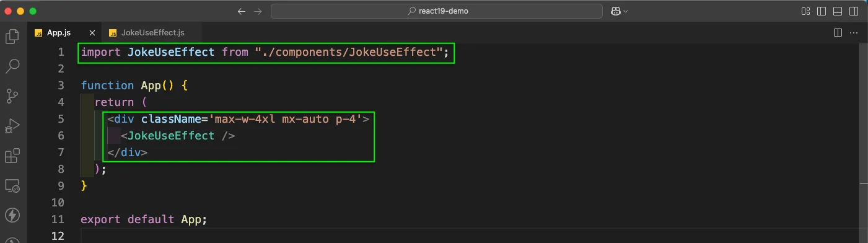Open the Remote Explorer view
The height and width of the screenshot is (243, 868).
click(x=12, y=185)
